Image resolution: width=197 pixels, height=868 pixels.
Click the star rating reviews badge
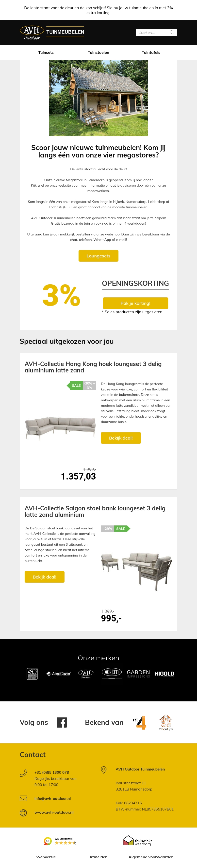click(x=60, y=841)
